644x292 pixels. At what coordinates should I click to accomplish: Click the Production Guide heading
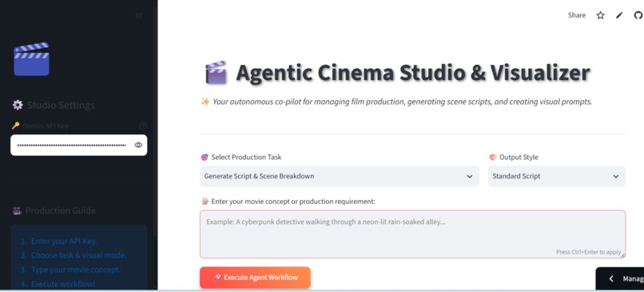click(x=61, y=210)
